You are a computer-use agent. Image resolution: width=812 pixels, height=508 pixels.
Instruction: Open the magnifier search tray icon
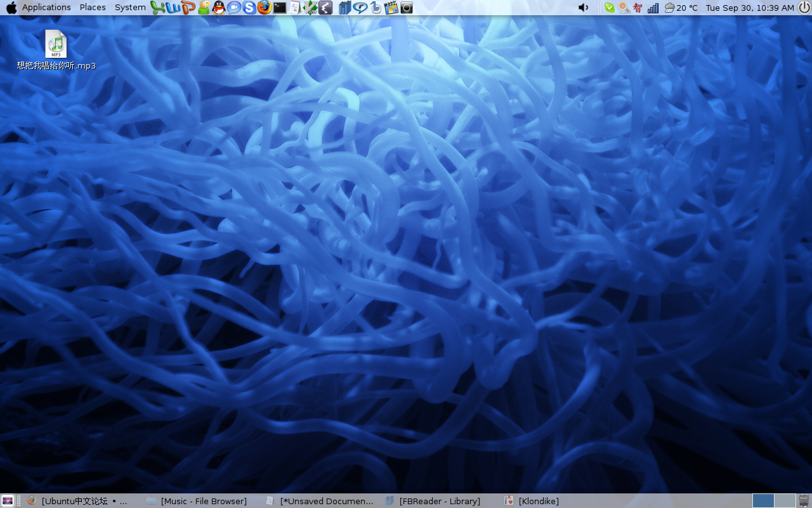[624, 8]
